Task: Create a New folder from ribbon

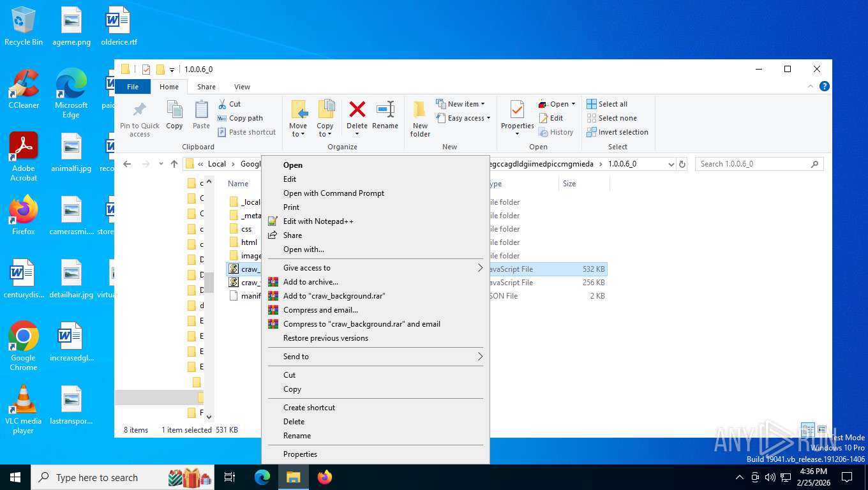Action: pos(420,119)
